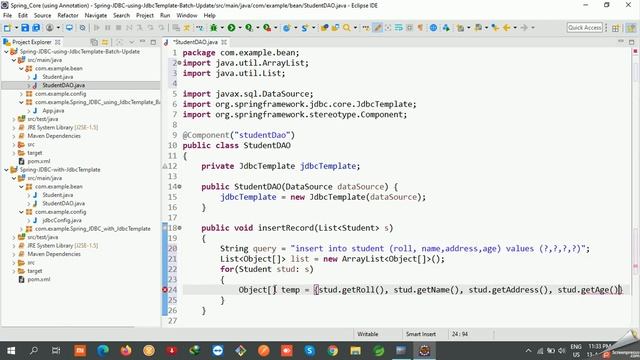
Task: Select the Project Explorer tab
Action: coord(31,42)
